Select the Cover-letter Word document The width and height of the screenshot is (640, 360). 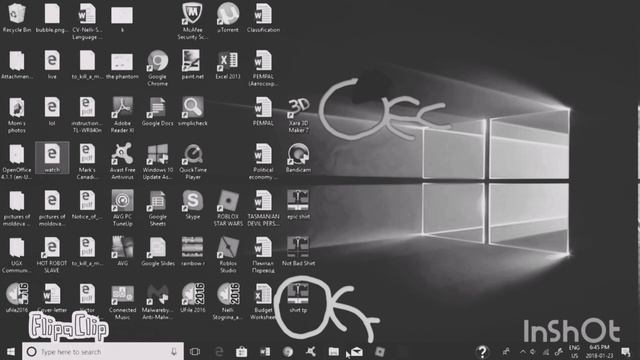click(52, 298)
